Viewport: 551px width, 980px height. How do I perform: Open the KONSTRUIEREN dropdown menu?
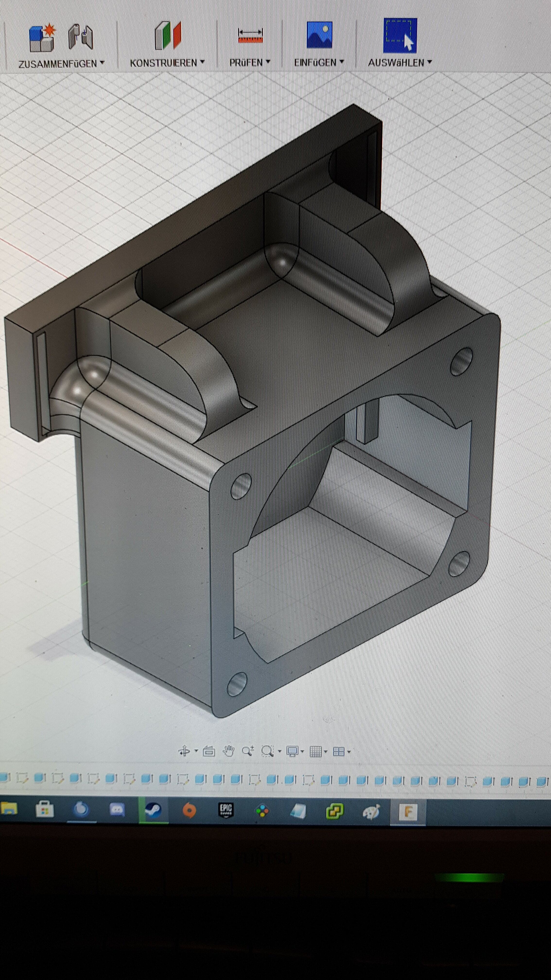tap(167, 63)
